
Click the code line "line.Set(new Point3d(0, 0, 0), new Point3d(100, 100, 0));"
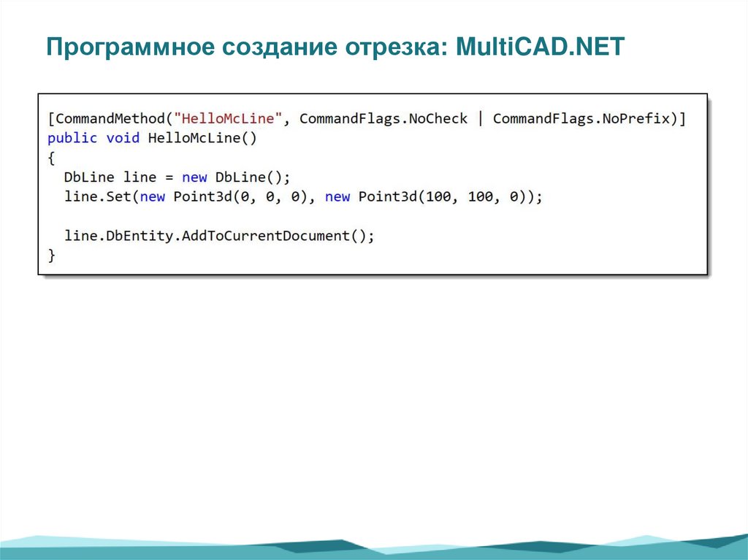click(x=303, y=197)
